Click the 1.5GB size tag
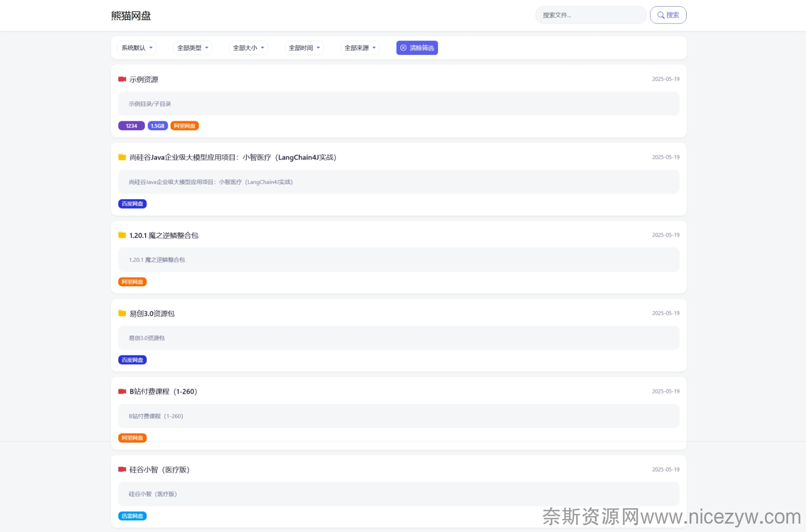 (x=157, y=126)
